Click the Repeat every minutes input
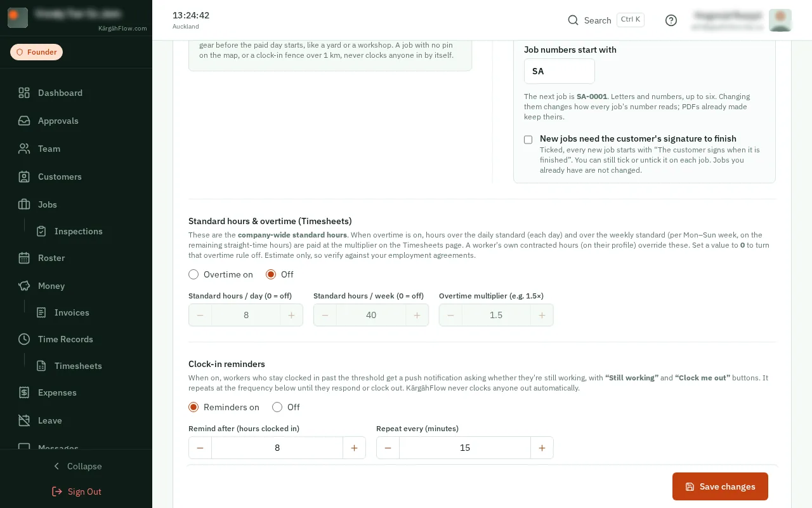This screenshot has width=812, height=508. pyautogui.click(x=465, y=448)
